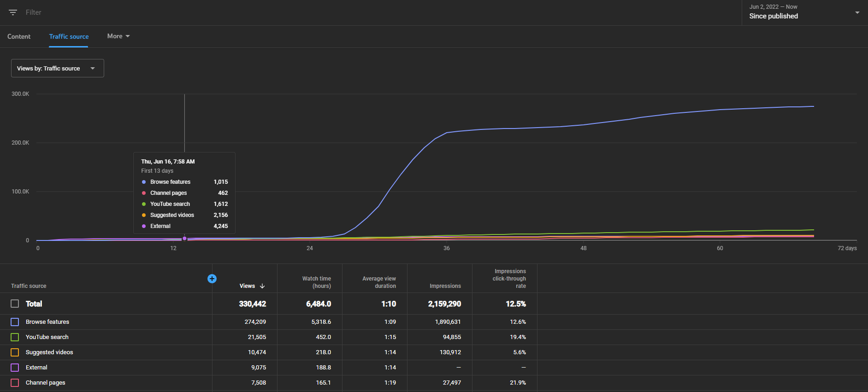Image resolution: width=868 pixels, height=392 pixels.
Task: Open the date range dropdown arrow
Action: pos(857,12)
